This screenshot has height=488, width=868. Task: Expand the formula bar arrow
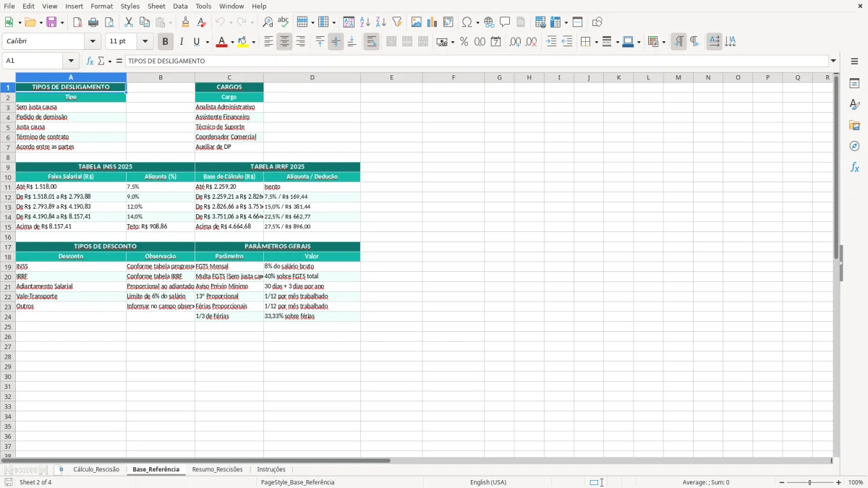[x=833, y=61]
